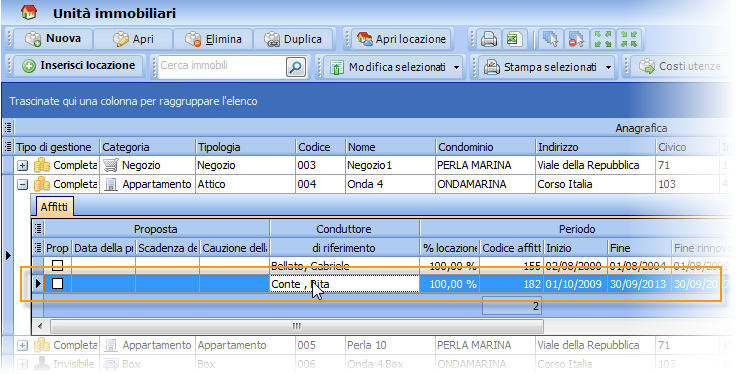This screenshot has width=736, height=374.
Task: Tick the Prop checkbox for Bellato, Gabriele
Action: [57, 266]
